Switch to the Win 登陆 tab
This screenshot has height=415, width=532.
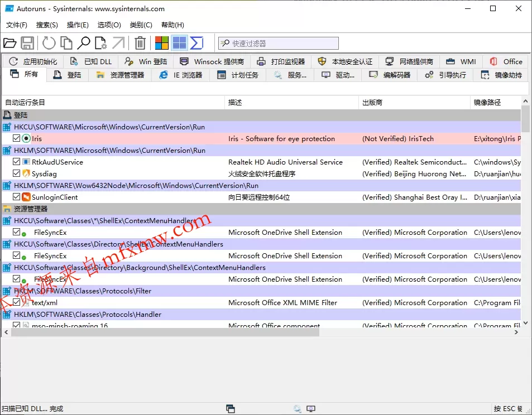point(146,61)
